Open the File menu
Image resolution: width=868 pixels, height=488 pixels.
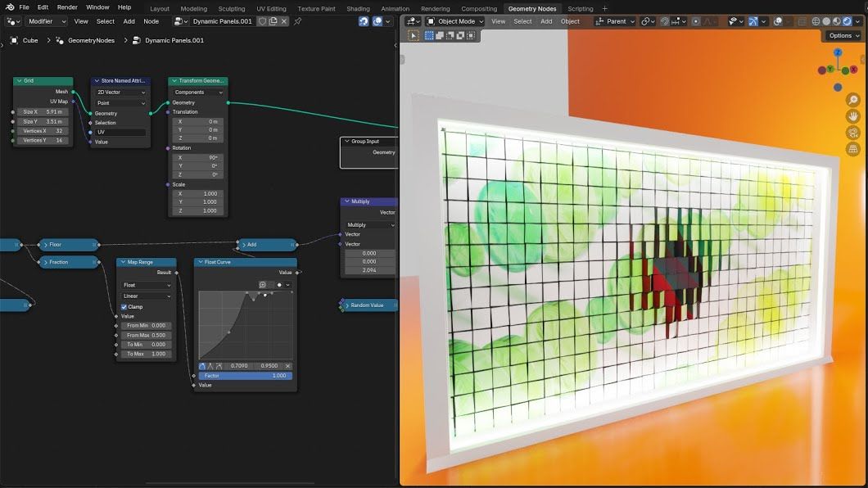24,7
